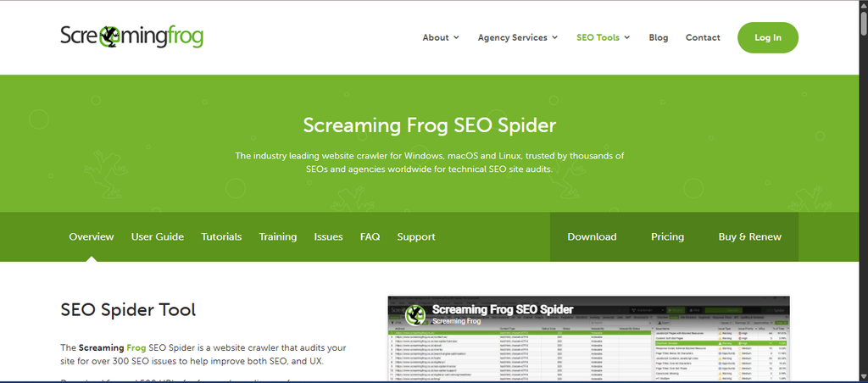Screen dimensions: 868x383
Task: Click the SEO Spider Tool heading
Action: (128, 309)
